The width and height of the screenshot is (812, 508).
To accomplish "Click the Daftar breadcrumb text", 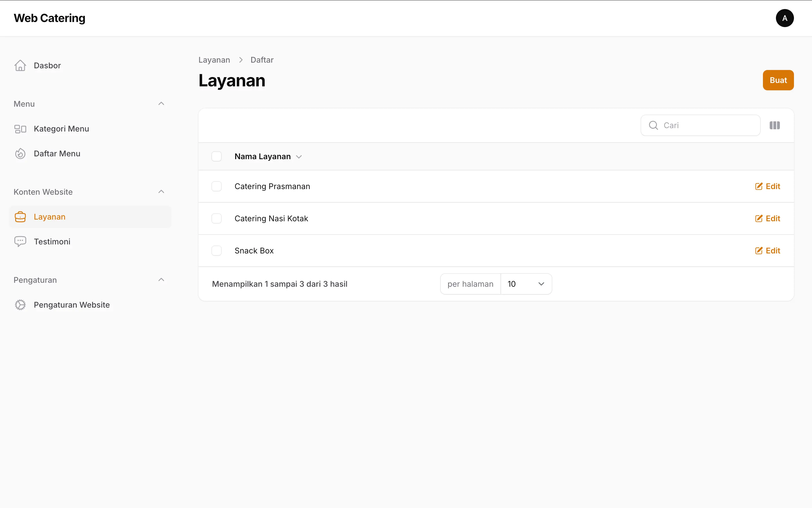I will tap(262, 60).
